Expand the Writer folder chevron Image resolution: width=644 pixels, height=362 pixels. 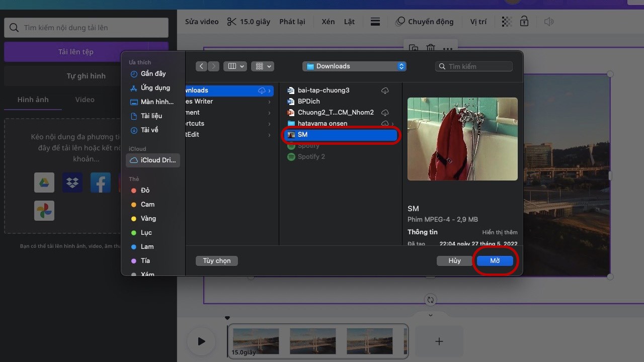coord(270,102)
